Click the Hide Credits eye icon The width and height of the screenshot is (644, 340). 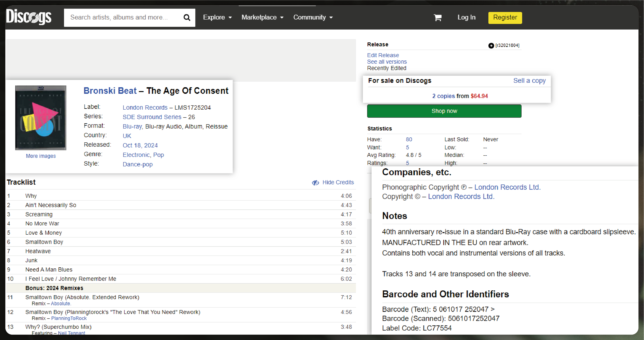[315, 183]
